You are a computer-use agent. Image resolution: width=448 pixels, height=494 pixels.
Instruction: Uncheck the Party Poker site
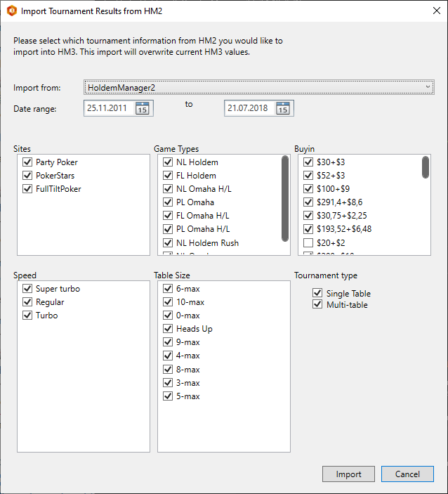click(x=27, y=162)
